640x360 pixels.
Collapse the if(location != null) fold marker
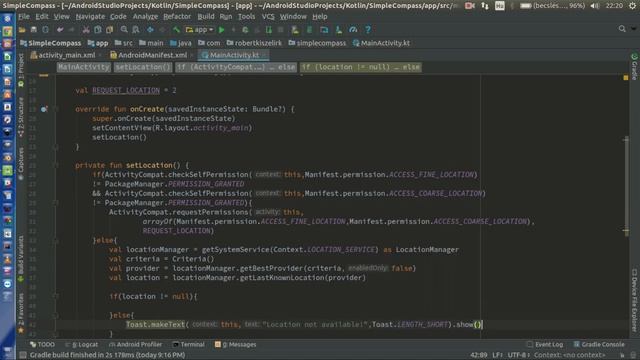coord(56,297)
